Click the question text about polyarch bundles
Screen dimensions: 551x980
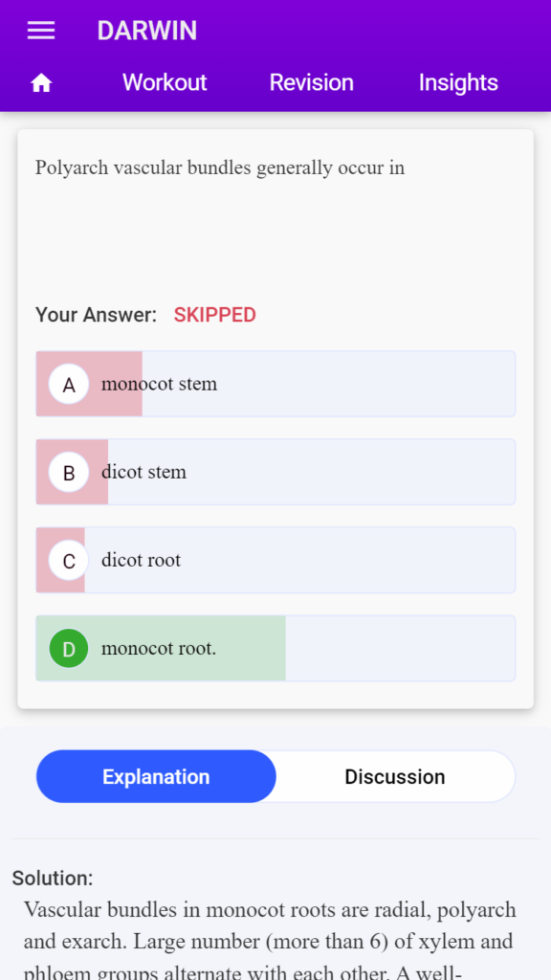point(220,168)
